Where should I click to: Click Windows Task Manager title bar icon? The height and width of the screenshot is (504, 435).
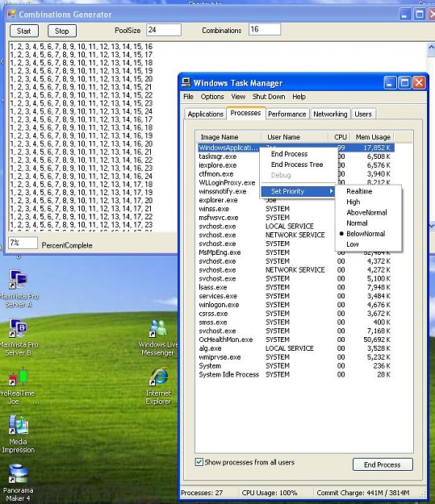point(186,82)
